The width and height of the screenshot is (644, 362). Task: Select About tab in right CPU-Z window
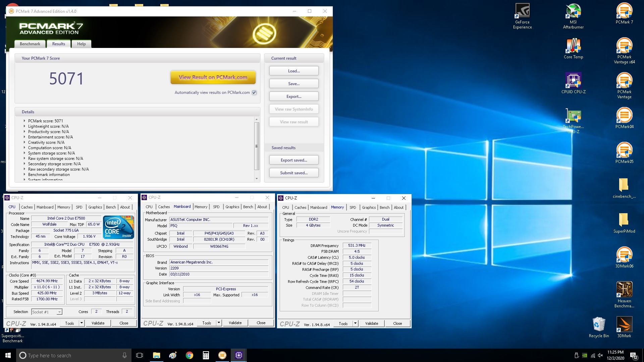click(x=399, y=207)
